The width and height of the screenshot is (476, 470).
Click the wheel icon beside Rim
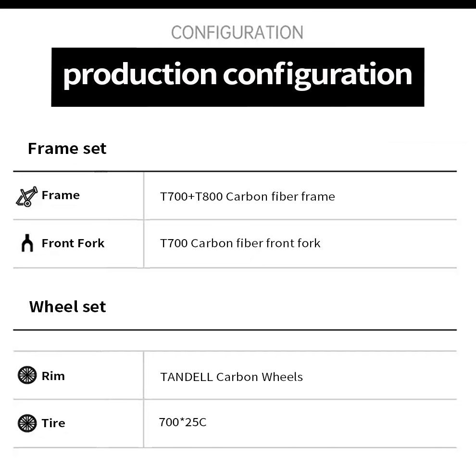27,375
